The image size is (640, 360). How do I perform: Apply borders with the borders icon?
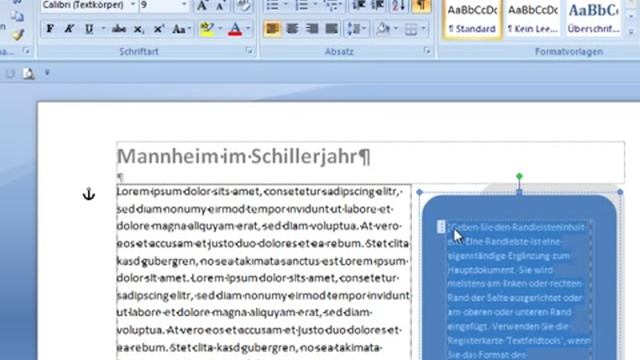tap(411, 29)
